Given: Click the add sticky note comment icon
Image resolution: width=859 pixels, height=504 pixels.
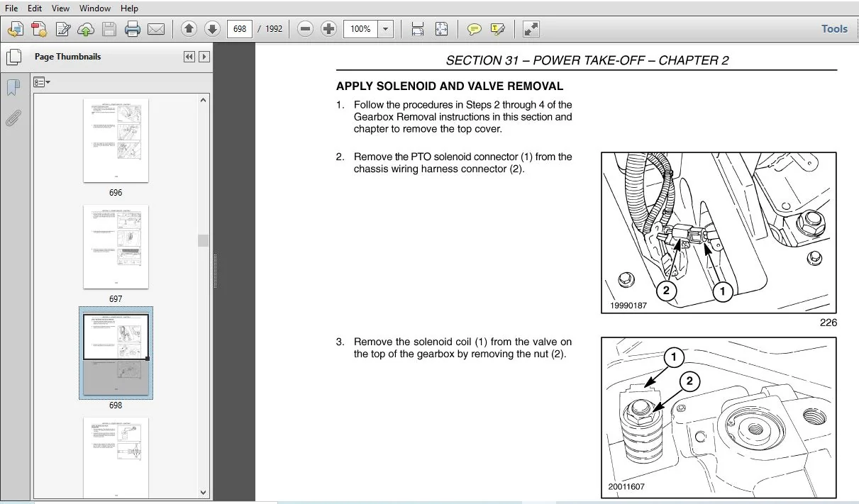Looking at the screenshot, I should point(474,29).
